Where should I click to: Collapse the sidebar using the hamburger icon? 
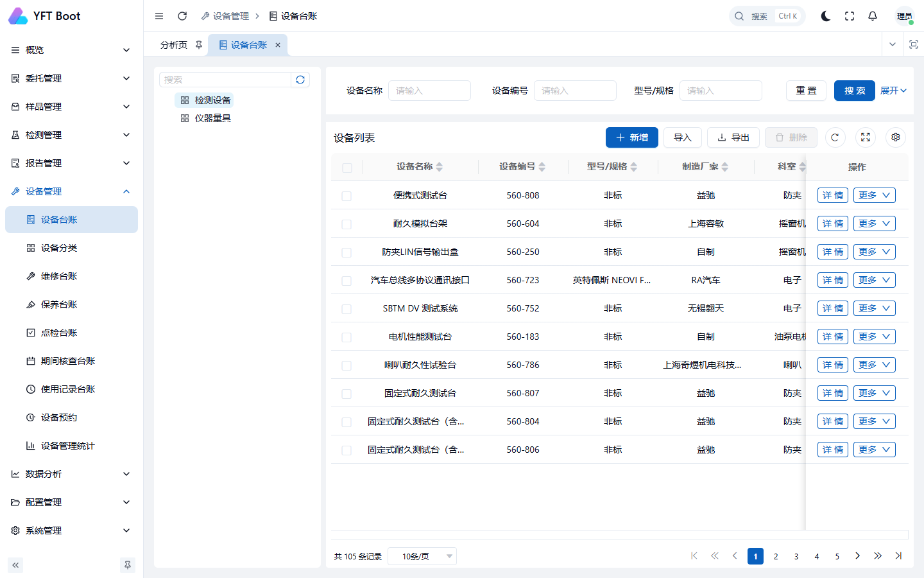pyautogui.click(x=159, y=16)
